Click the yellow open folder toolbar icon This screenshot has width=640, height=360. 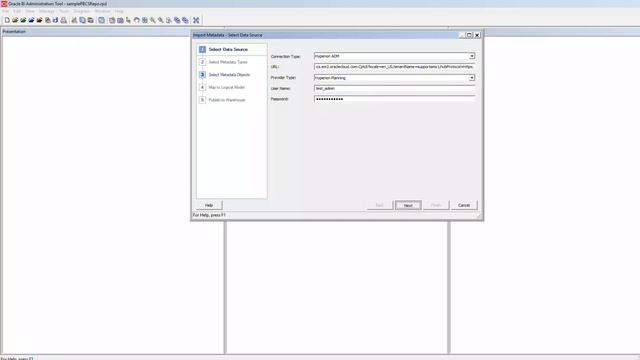click(x=15, y=20)
